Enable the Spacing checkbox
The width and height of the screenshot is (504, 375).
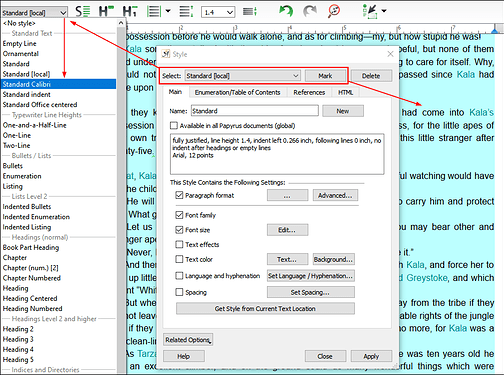click(x=179, y=292)
